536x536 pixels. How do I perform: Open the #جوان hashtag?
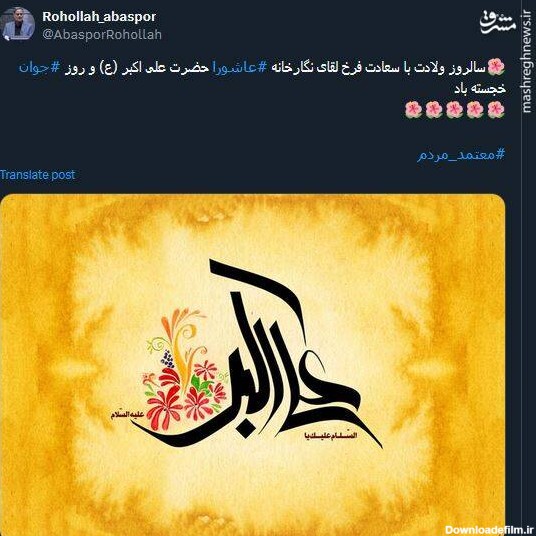39,67
